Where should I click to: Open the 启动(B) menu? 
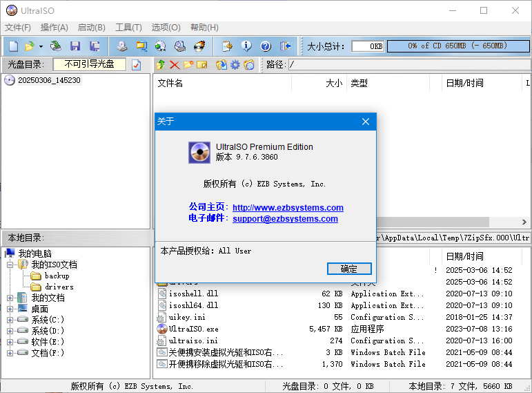coord(92,28)
